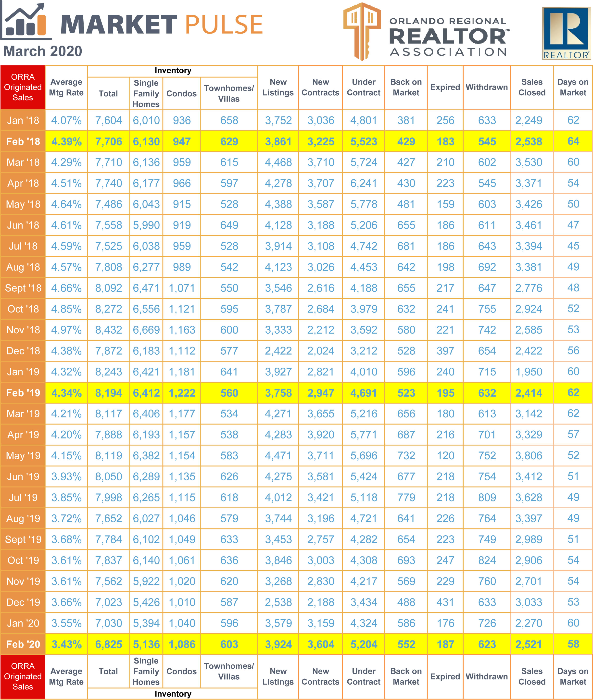The width and height of the screenshot is (593, 700).
Task: Click the 120 expired value for May '19
Action: click(x=445, y=456)
